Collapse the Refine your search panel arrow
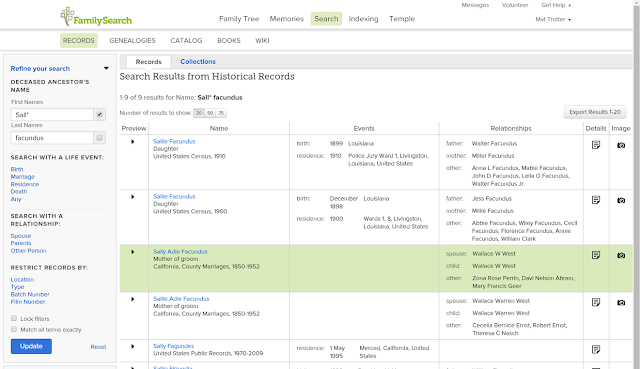Image resolution: width=640 pixels, height=369 pixels. [x=106, y=68]
